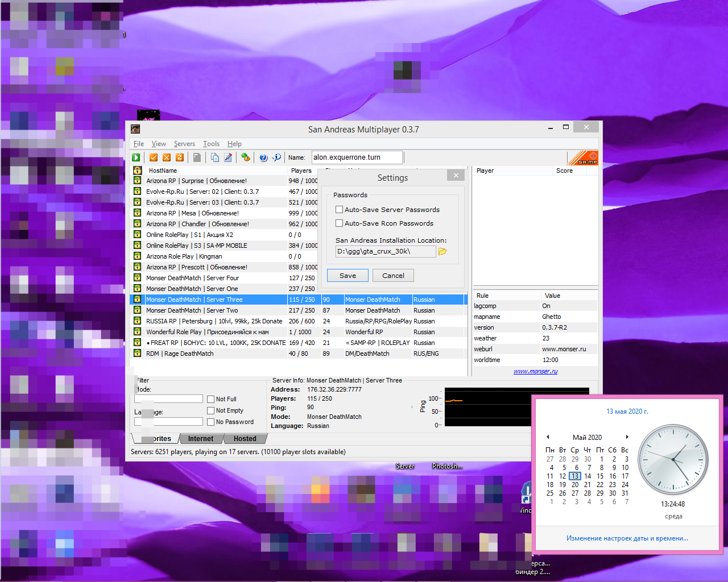
Task: Switch to the Internet tab
Action: click(200, 439)
